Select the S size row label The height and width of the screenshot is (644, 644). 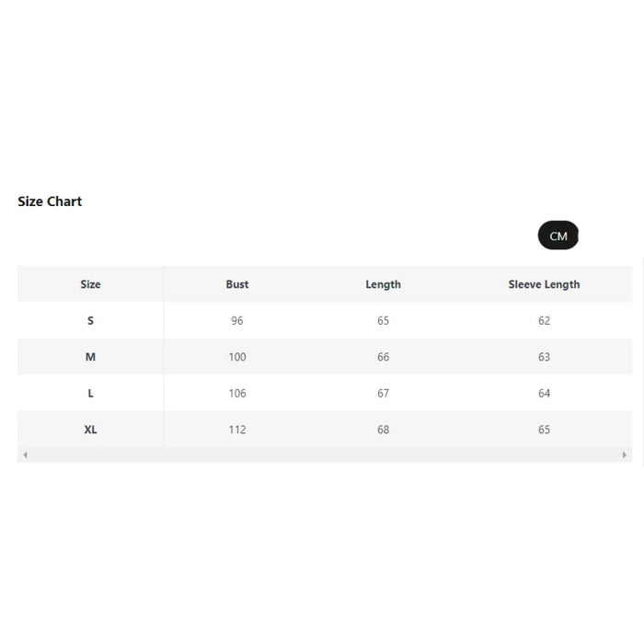(90, 321)
